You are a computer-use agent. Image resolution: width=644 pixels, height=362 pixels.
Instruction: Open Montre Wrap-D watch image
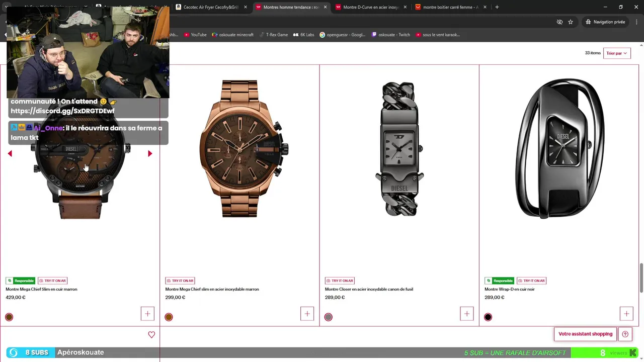[558, 148]
